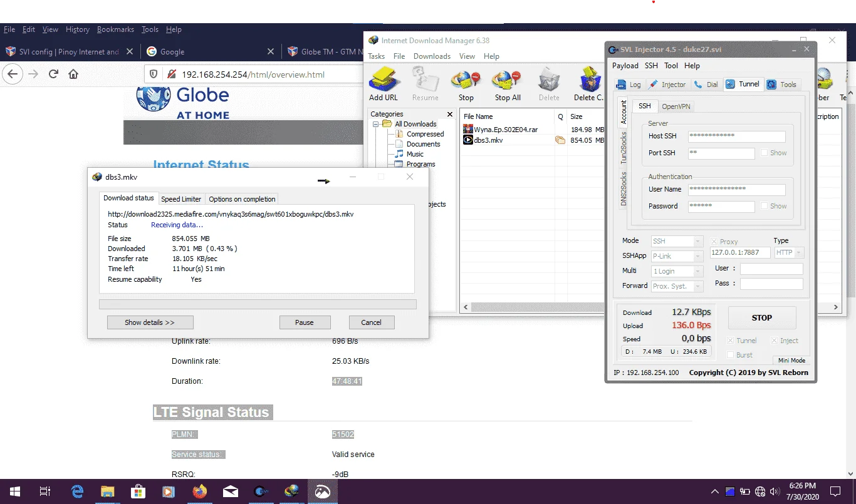The width and height of the screenshot is (856, 504).
Task: Switch to the Tools tab in SVL Injector
Action: point(781,85)
